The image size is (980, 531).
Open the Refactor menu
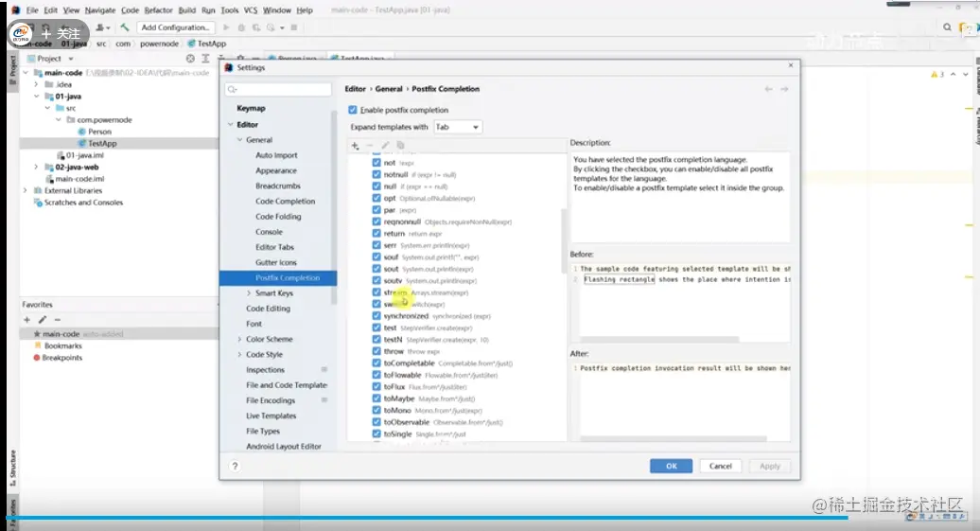tap(158, 10)
